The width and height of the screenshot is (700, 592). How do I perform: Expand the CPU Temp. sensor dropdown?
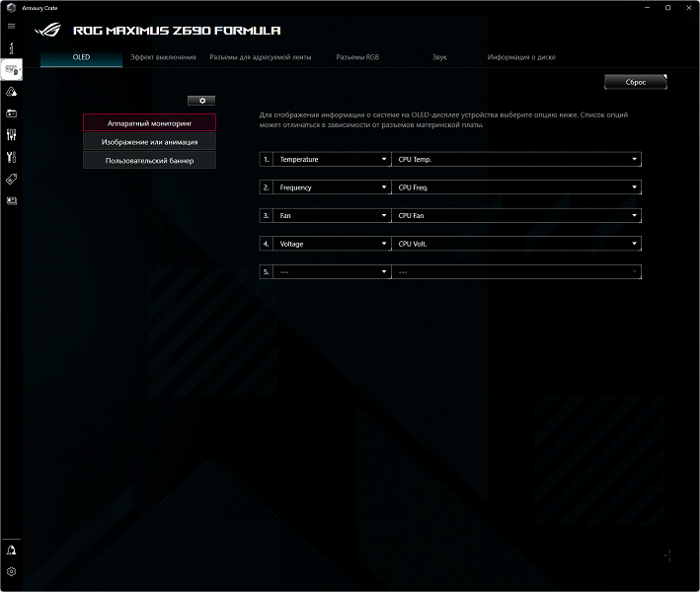pyautogui.click(x=516, y=159)
